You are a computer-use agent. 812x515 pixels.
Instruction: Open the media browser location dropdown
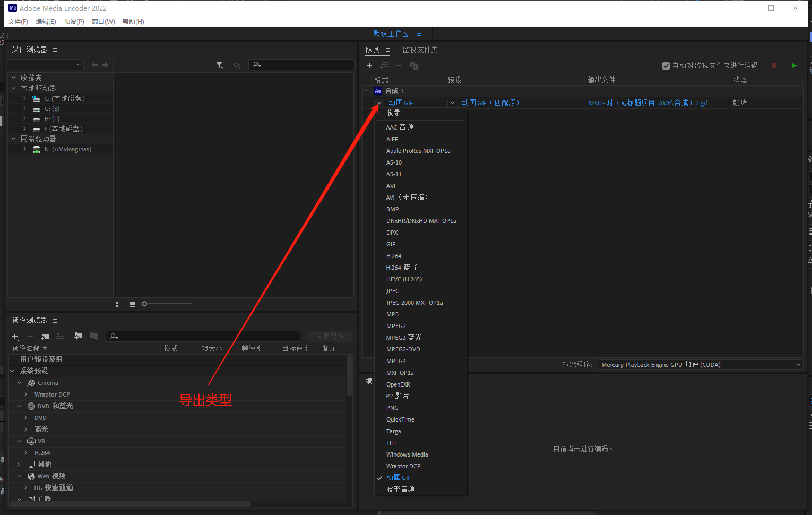[46, 65]
